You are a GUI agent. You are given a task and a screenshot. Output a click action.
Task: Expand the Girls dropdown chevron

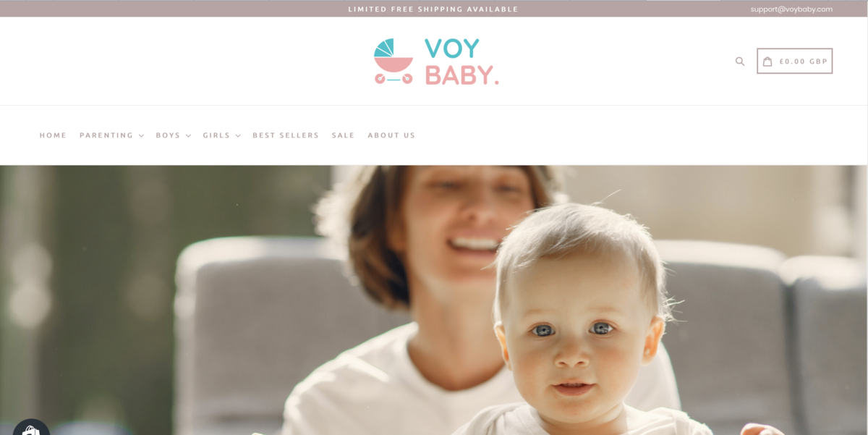point(237,136)
